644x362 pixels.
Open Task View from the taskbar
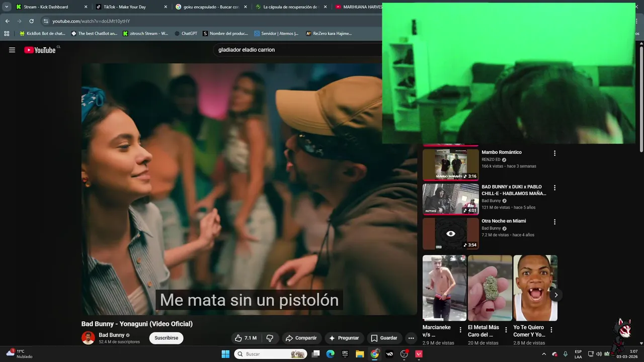click(315, 354)
